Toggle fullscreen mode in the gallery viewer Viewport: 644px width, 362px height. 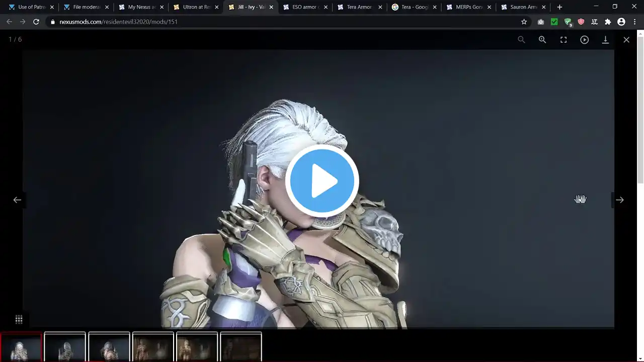click(563, 40)
